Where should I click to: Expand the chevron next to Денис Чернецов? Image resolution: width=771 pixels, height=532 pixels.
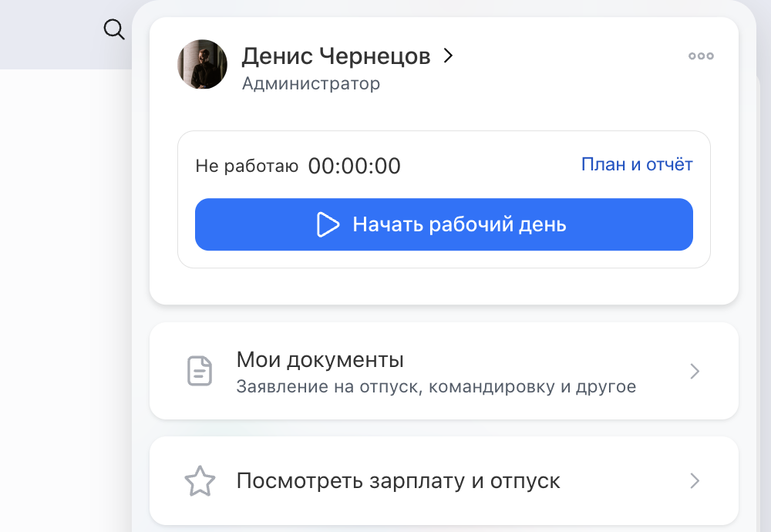click(448, 56)
